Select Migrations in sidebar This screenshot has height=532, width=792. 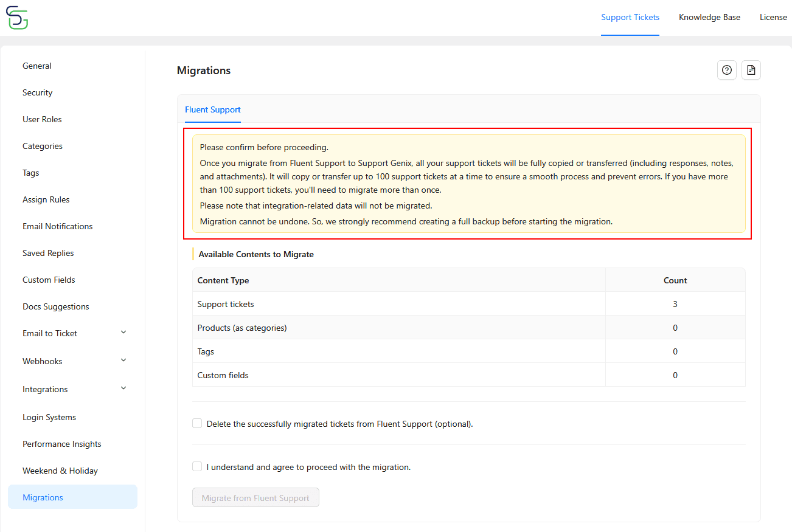72,497
